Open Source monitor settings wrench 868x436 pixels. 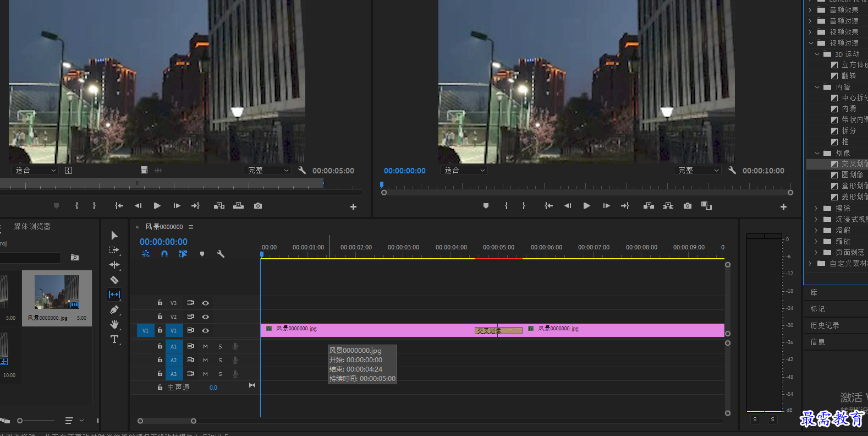[x=302, y=171]
